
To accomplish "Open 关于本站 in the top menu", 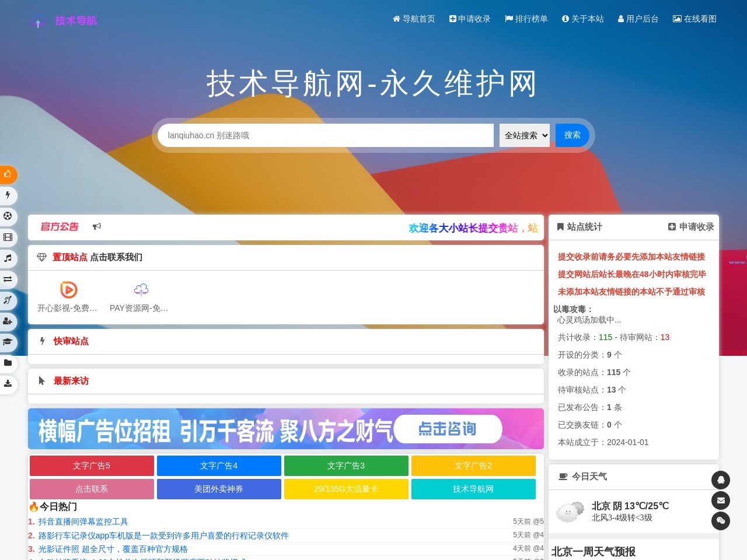I will (582, 19).
